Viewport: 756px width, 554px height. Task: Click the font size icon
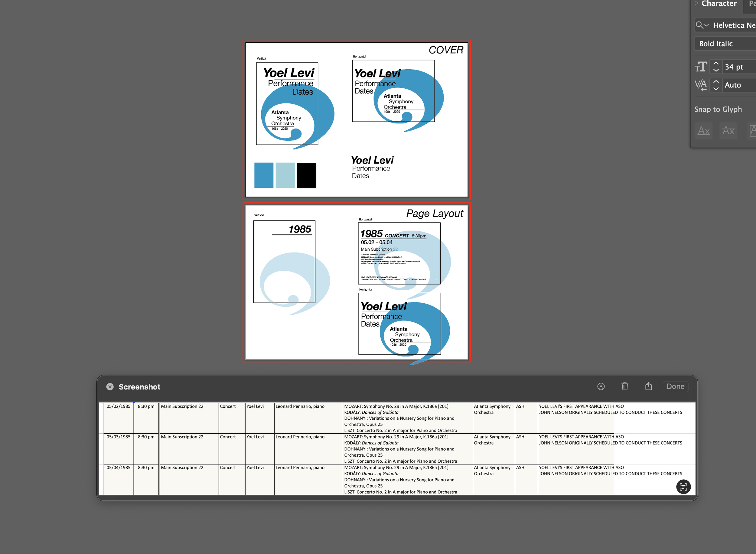(x=701, y=67)
